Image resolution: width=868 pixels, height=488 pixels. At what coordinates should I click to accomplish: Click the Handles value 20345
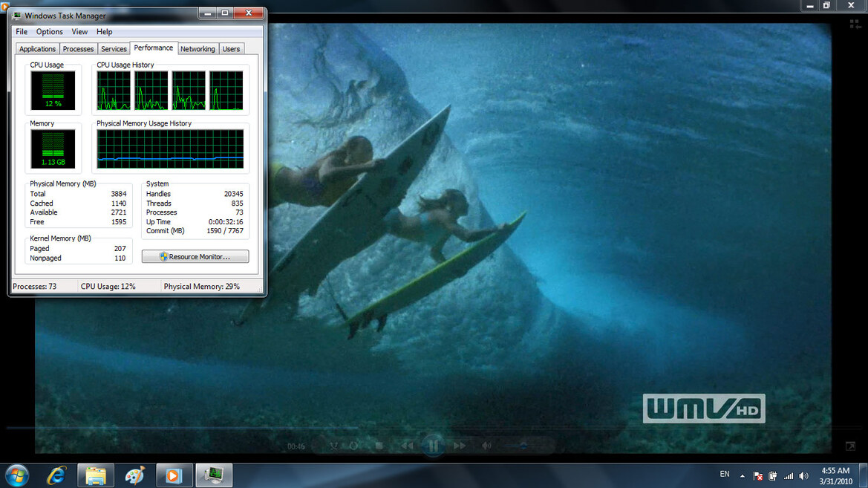tap(234, 194)
